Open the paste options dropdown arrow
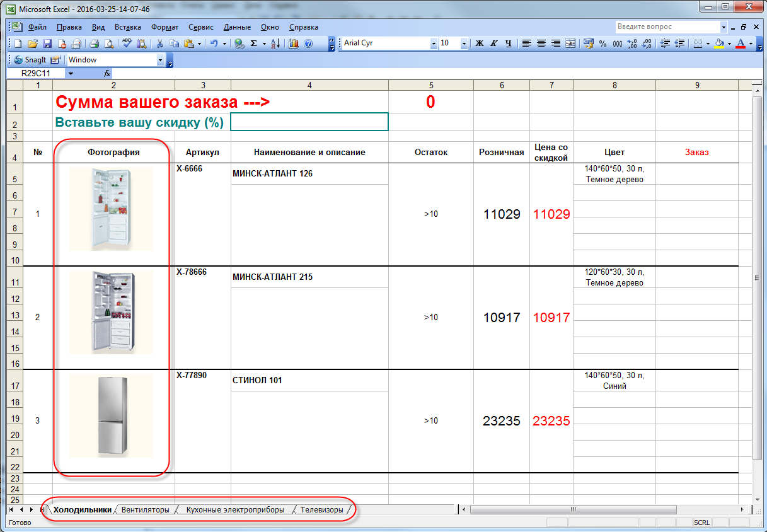Screen dimensions: 767x532 click(199, 43)
